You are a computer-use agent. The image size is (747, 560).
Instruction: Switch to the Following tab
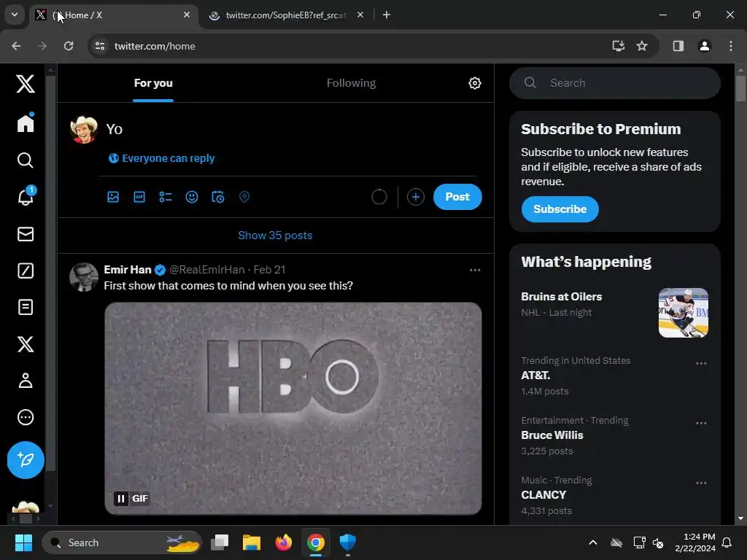click(x=351, y=83)
